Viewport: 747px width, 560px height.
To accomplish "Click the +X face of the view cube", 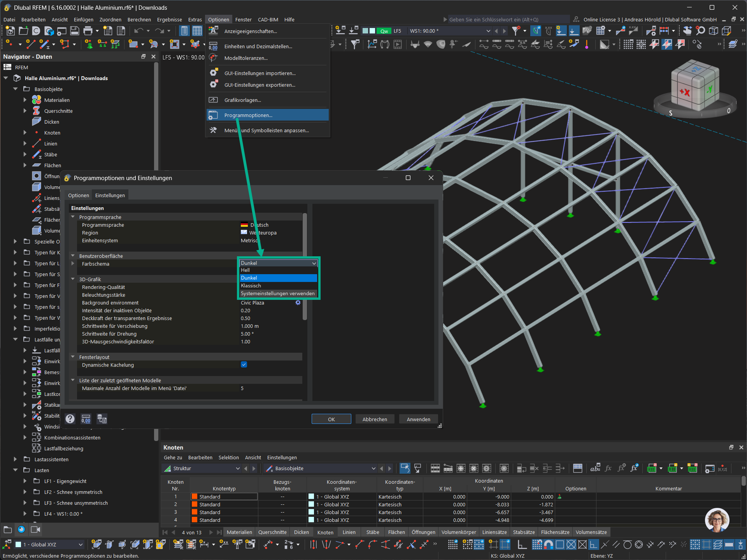I will coord(685,92).
